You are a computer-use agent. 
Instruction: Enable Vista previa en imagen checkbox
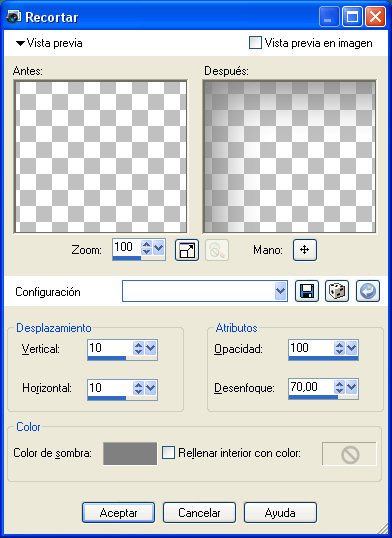(255, 43)
